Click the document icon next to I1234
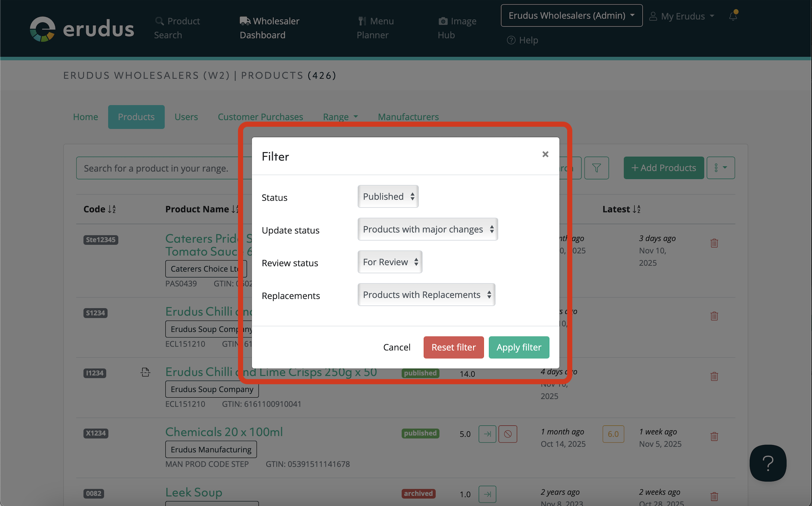The width and height of the screenshot is (812, 506). (x=145, y=372)
